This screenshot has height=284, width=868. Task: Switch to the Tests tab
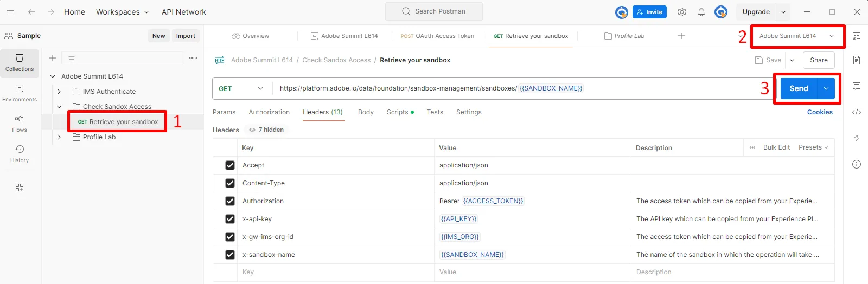click(x=435, y=112)
